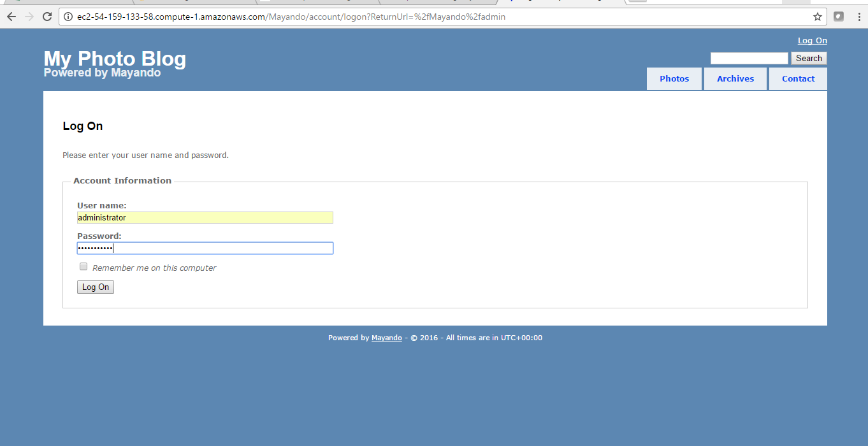
Task: Click the browser back arrow
Action: pos(11,17)
